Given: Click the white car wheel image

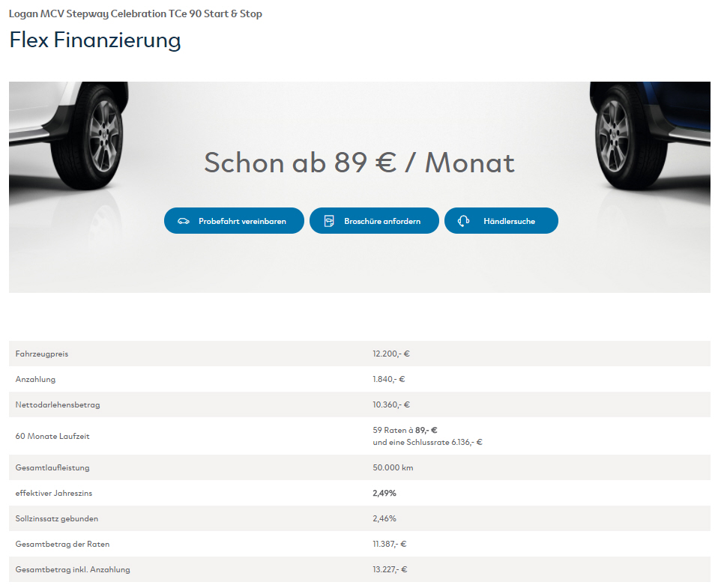Looking at the screenshot, I should tap(69, 136).
